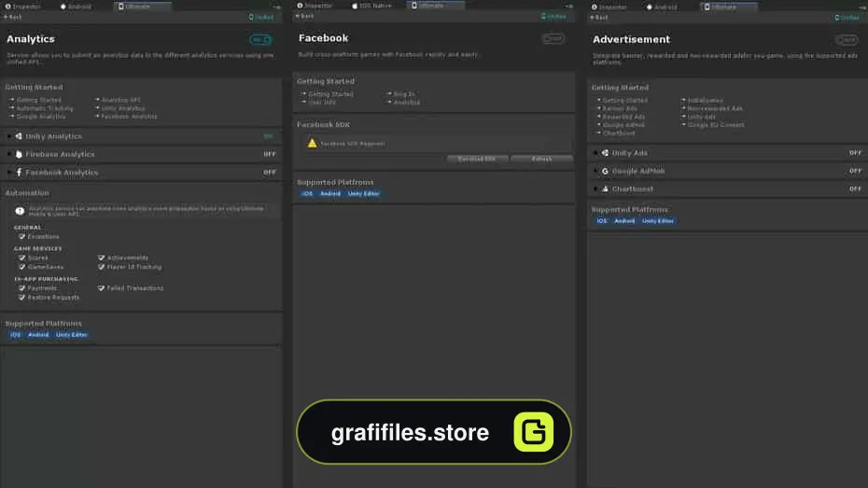Viewport: 868px width, 488px height.
Task: Click Refresh in Facebook SDK section
Action: click(541, 160)
